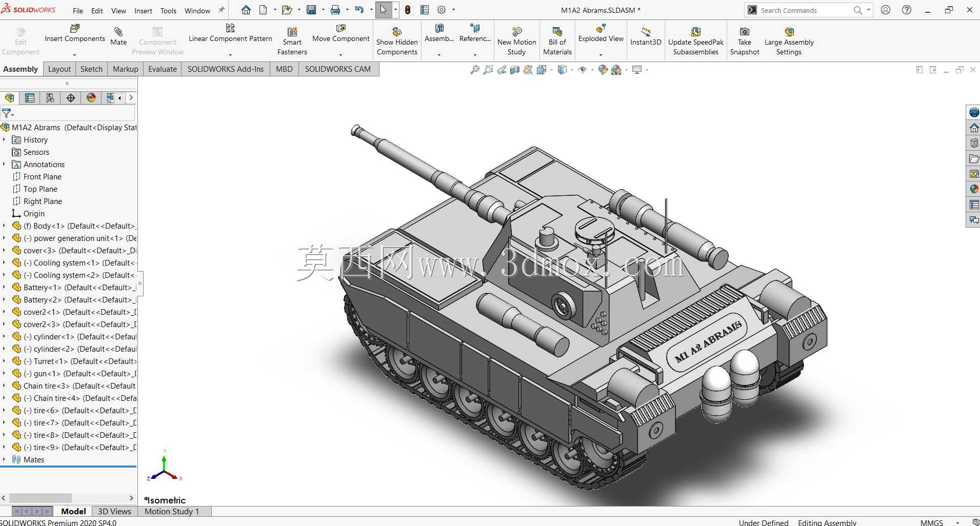
Task: Open Insert Components dropdown arrow
Action: tap(75, 54)
